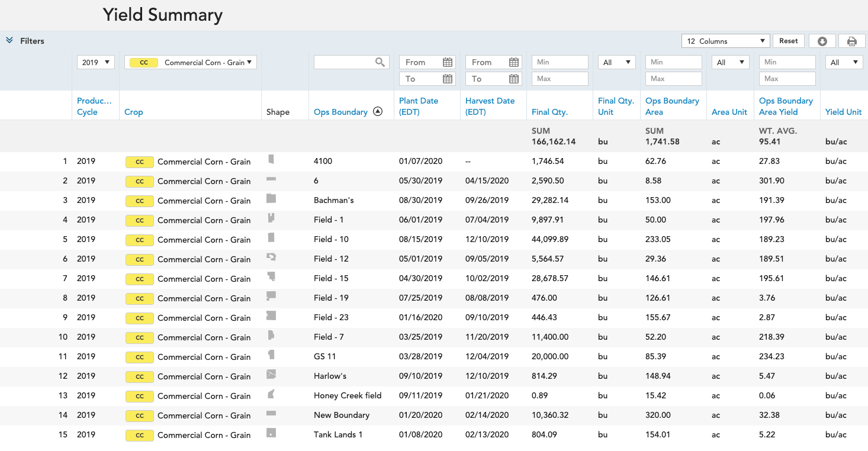Click Tank Lands 1 boundary name
This screenshot has height=451, width=868.
coord(338,434)
